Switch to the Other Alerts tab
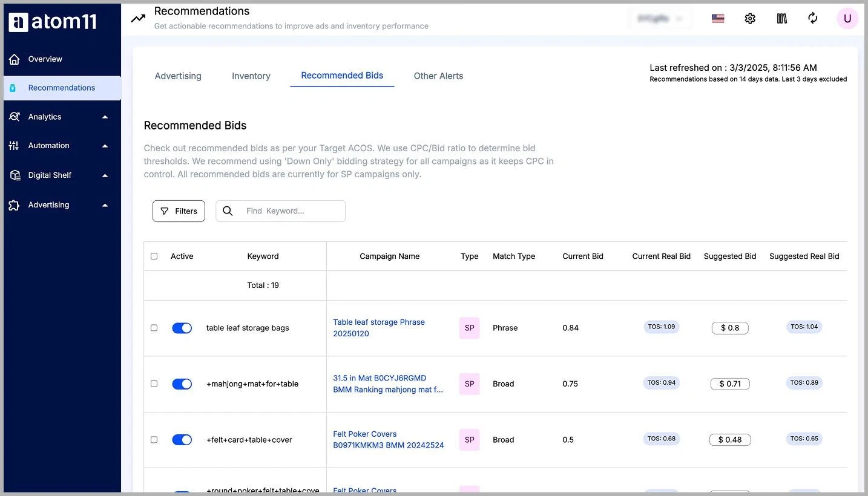Viewport: 868px width, 496px height. pos(438,76)
